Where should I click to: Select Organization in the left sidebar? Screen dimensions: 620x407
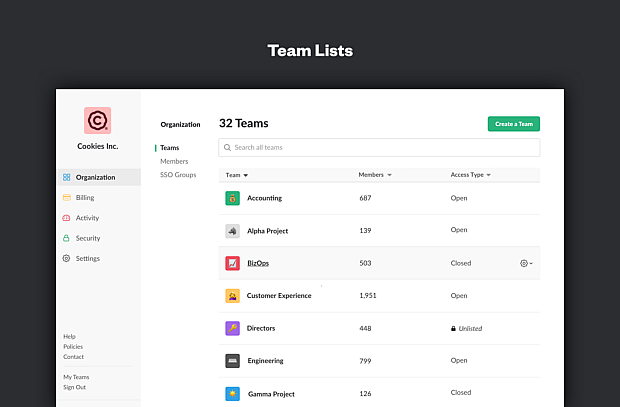pos(99,177)
